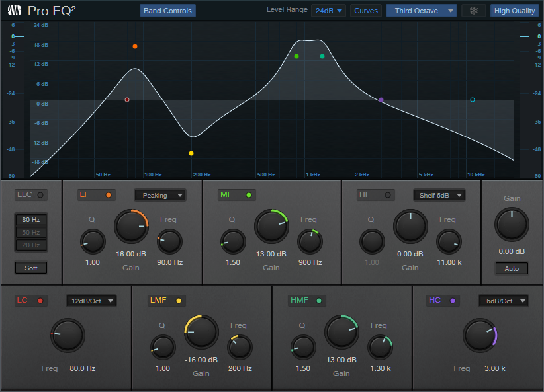Select the 80 Hz LLC frequency option
Screen dimensions: 544x392
(31, 220)
